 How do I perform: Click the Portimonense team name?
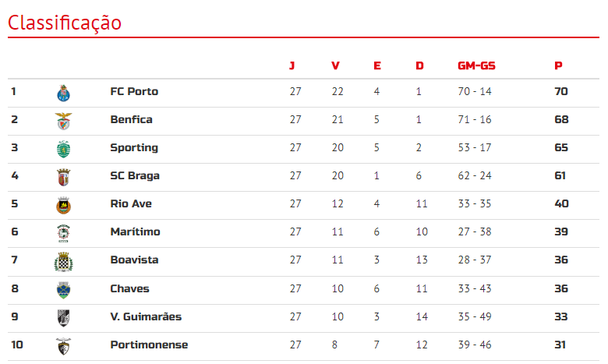(149, 345)
